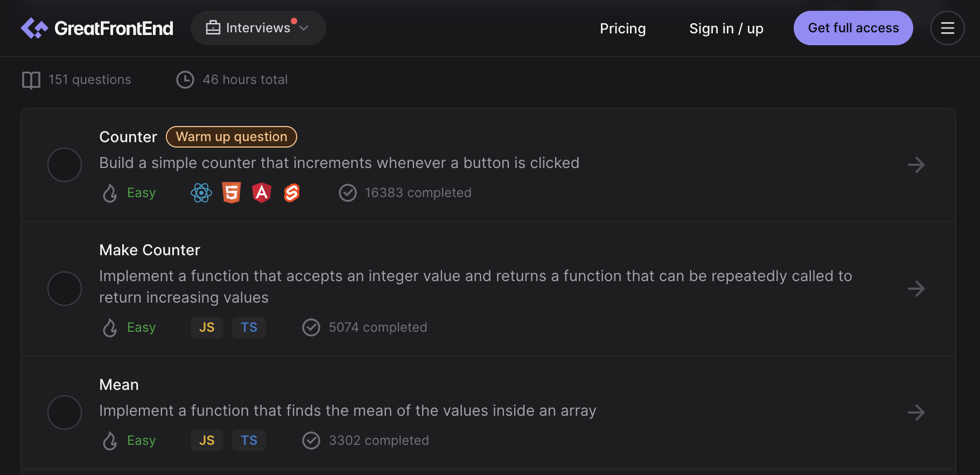The image size is (980, 475).
Task: Select the Angular icon under Counter
Action: coord(261,192)
